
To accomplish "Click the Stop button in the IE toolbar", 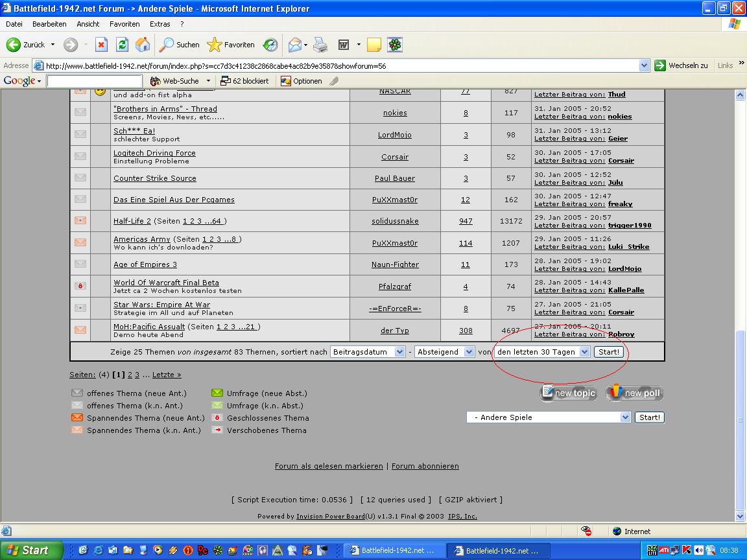I will click(x=101, y=45).
